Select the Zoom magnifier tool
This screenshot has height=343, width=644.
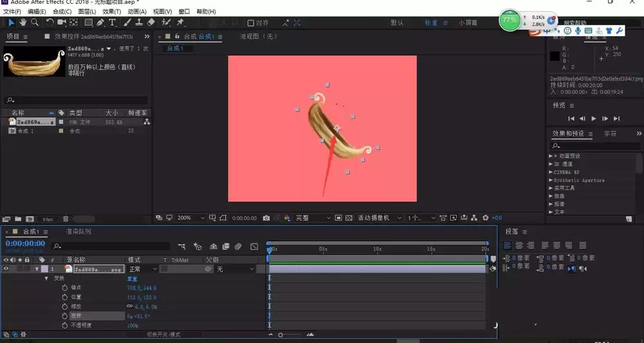click(x=35, y=23)
